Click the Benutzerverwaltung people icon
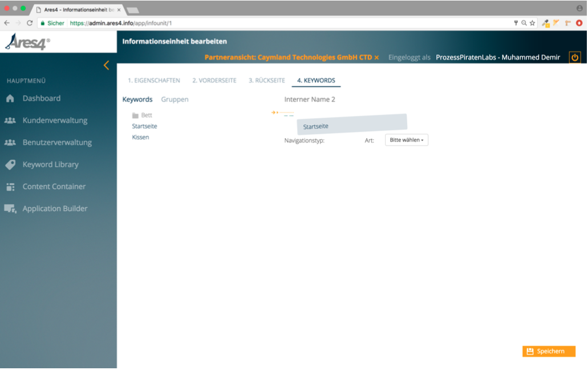 pos(10,143)
